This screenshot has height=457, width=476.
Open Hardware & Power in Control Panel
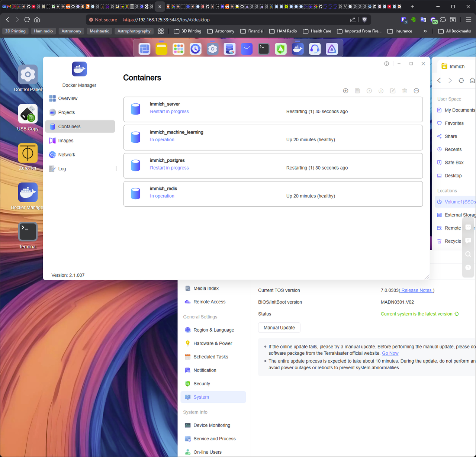(213, 343)
